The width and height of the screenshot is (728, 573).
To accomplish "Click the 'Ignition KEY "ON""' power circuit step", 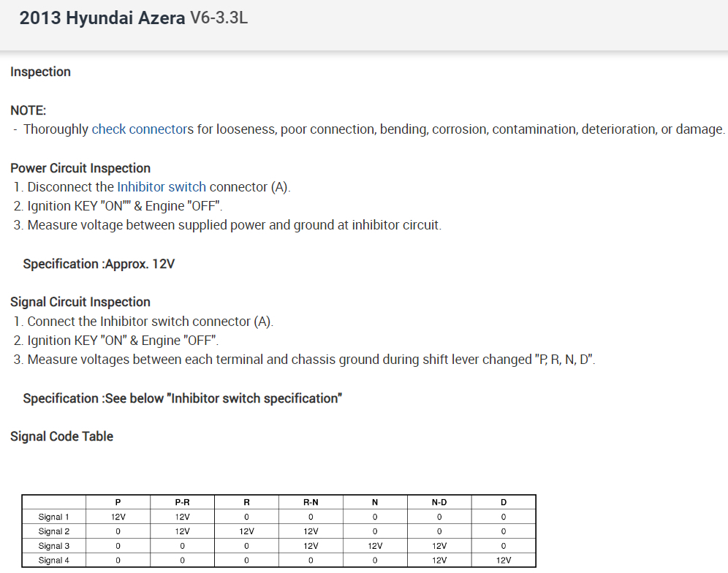I will pos(118,205).
